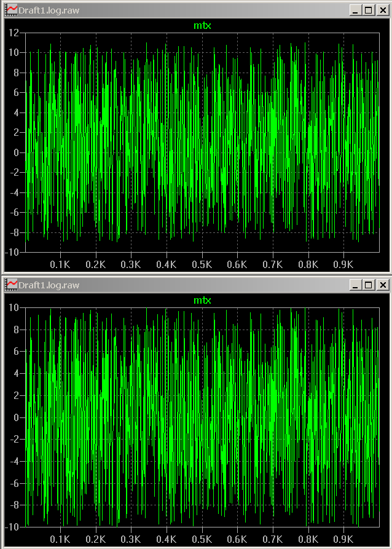Image resolution: width=392 pixels, height=549 pixels.
Task: Click the waveform icon in the bottom window's title bar
Action: coord(12,285)
